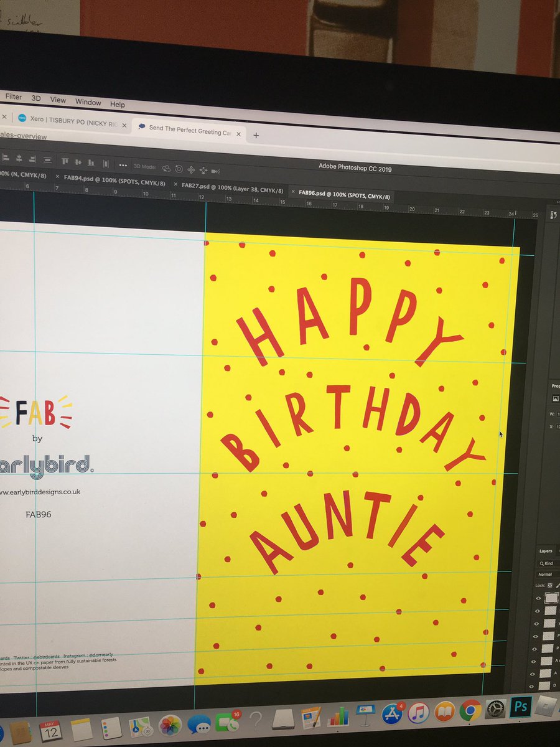The height and width of the screenshot is (747, 560).
Task: Open System Preferences from the Dock
Action: (x=495, y=710)
